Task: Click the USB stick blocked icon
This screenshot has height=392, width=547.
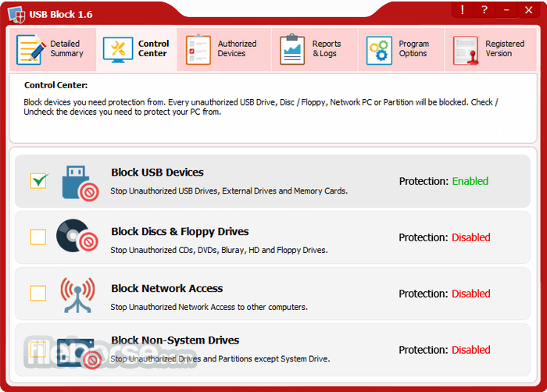Action: 80,183
